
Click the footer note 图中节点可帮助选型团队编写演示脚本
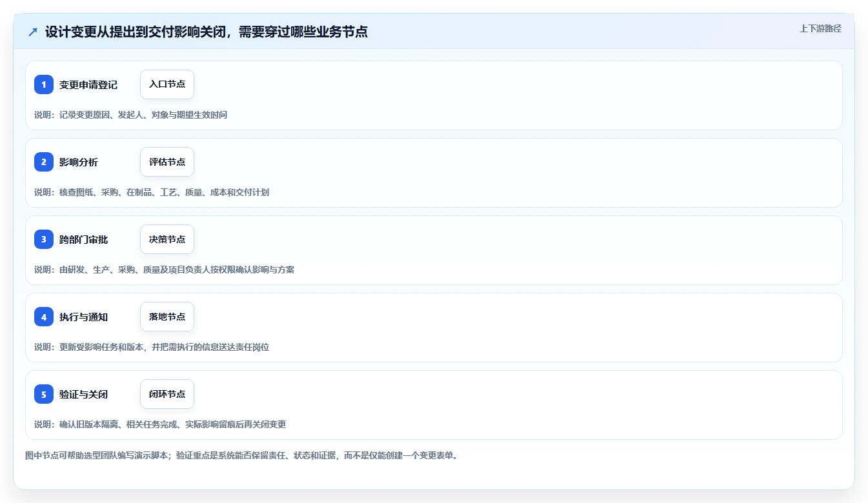point(241,455)
